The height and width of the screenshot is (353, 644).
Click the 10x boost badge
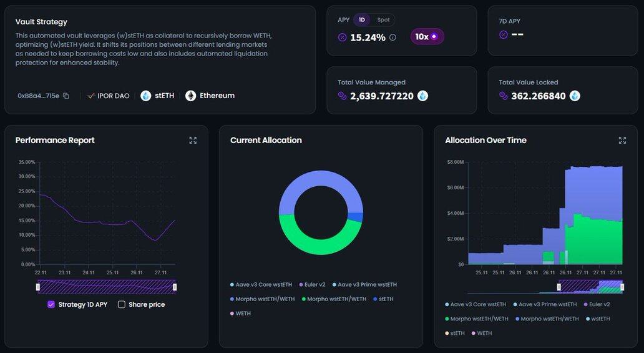[x=427, y=37]
